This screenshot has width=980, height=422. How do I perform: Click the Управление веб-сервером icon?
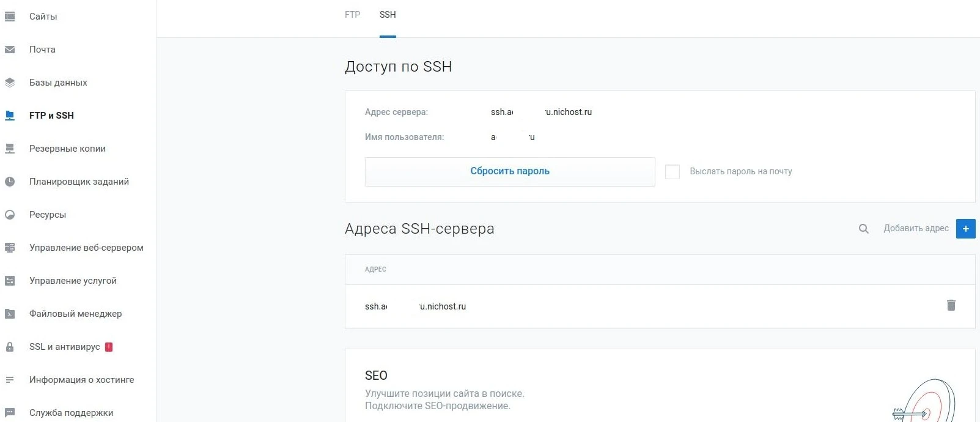tap(10, 248)
